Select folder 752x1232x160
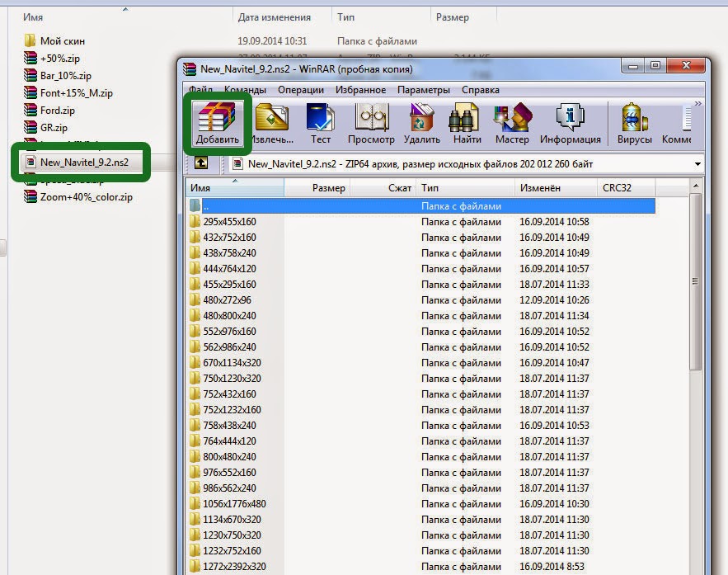Image resolution: width=728 pixels, height=575 pixels. [x=232, y=410]
